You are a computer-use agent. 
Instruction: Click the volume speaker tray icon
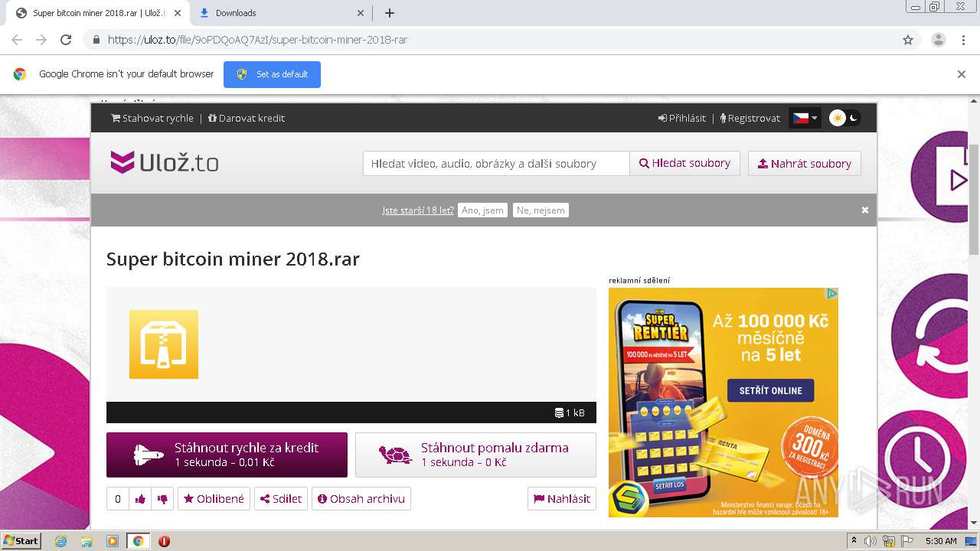pos(871,541)
